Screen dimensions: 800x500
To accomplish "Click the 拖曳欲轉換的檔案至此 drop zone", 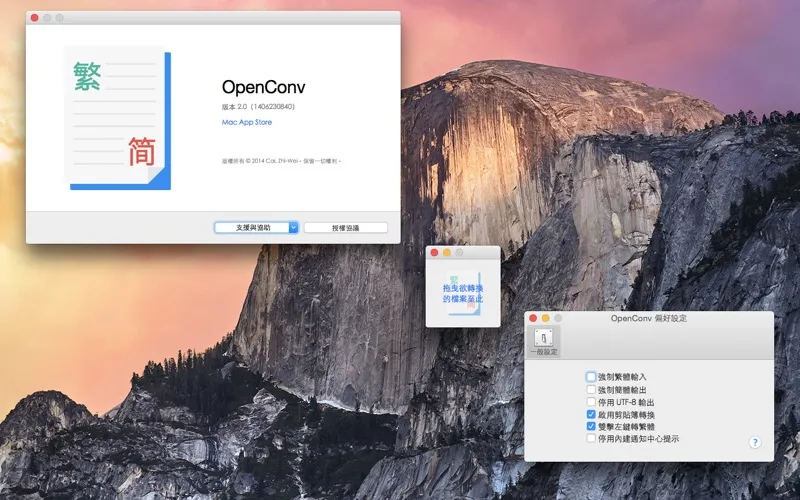I will click(x=463, y=293).
